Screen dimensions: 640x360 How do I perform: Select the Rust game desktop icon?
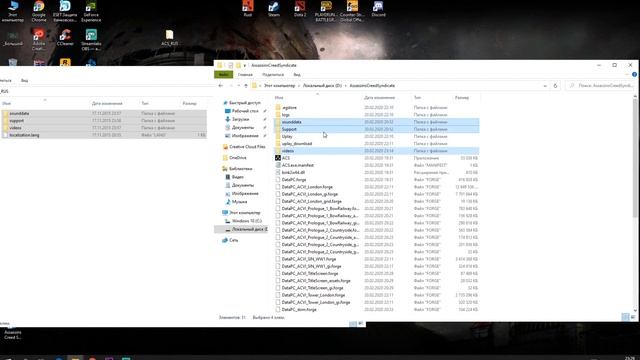coord(248,9)
